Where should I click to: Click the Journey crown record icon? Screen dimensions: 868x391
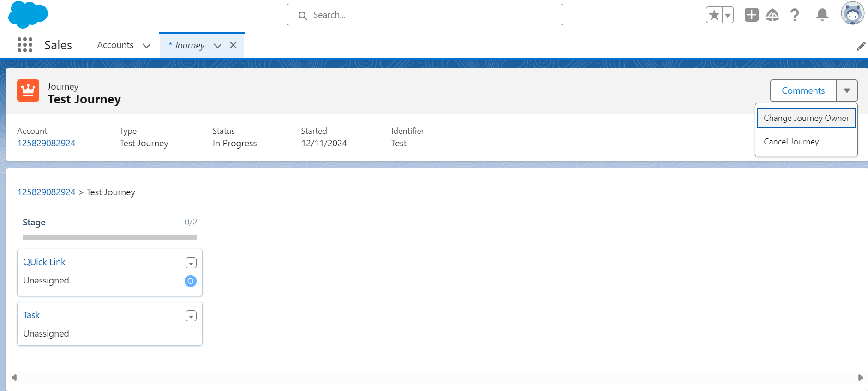(x=28, y=90)
